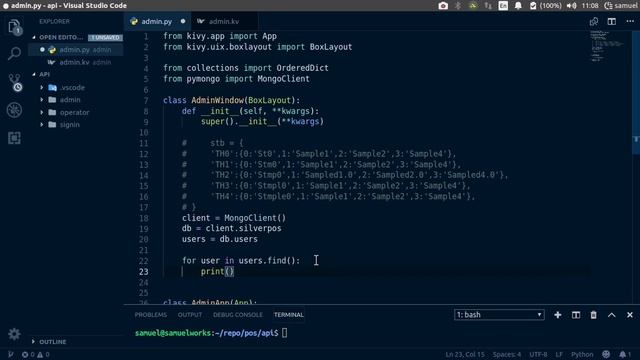Kill the terminal with trash icon

pyautogui.click(x=593, y=315)
